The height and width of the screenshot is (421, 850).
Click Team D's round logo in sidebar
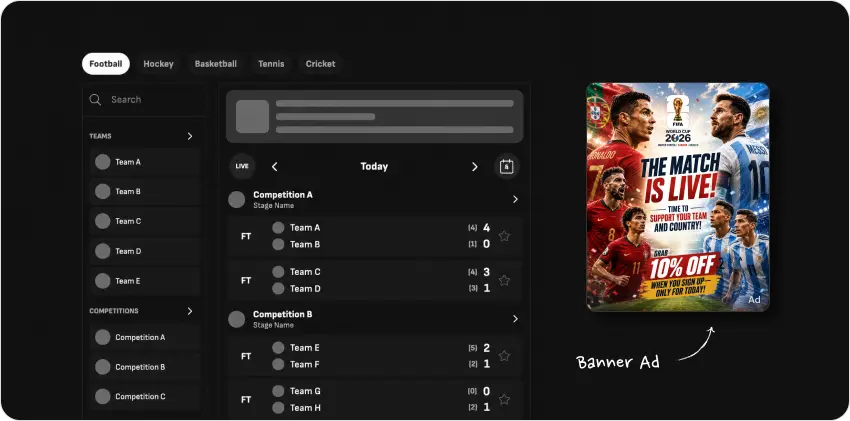tap(102, 251)
